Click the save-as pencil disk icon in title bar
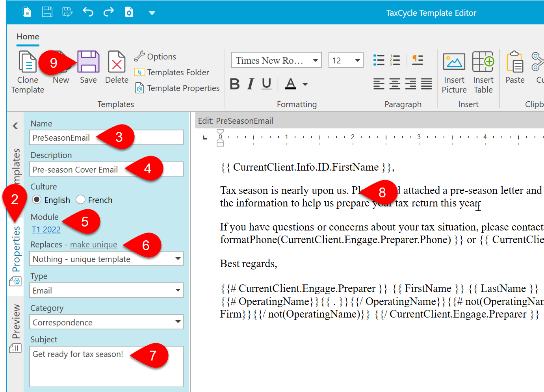 (x=68, y=12)
